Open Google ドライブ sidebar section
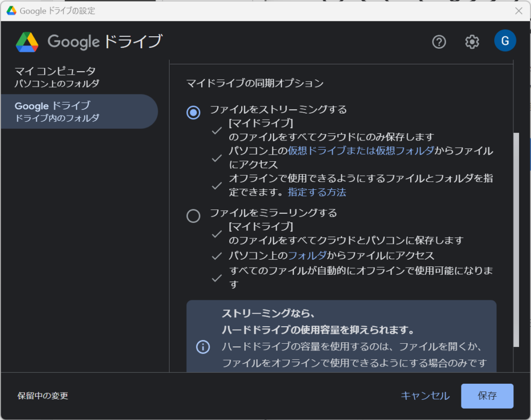Viewport: 531px width, 420px height. point(79,111)
